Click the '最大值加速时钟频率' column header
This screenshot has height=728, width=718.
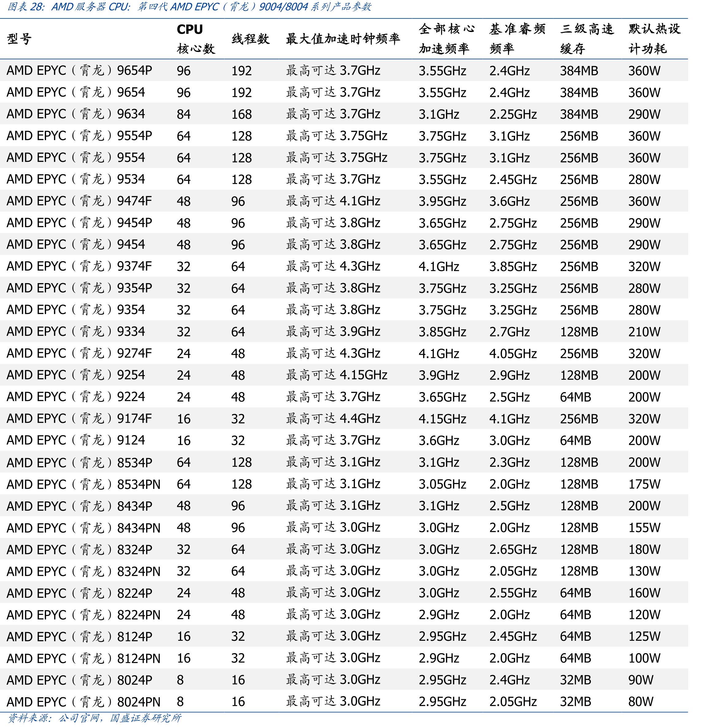pyautogui.click(x=343, y=39)
